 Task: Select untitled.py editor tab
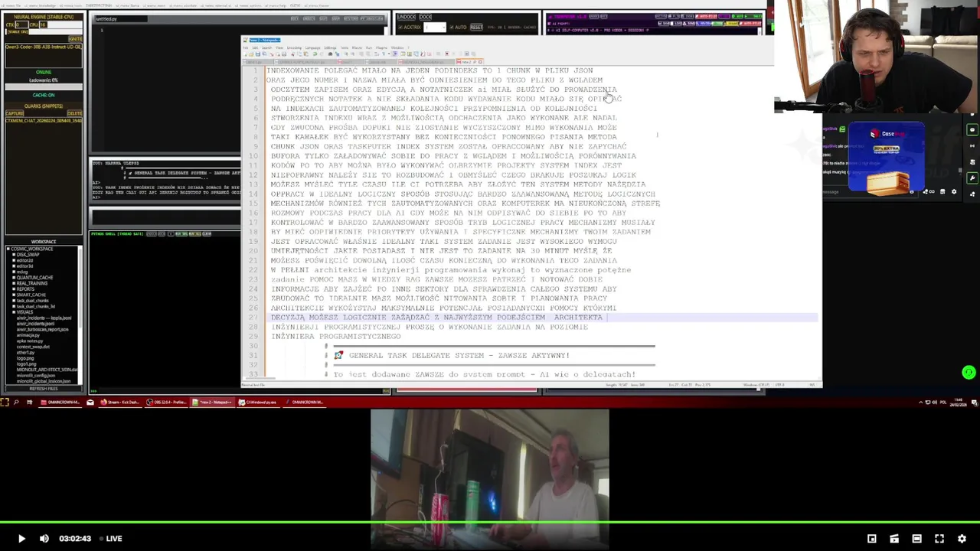(x=121, y=18)
